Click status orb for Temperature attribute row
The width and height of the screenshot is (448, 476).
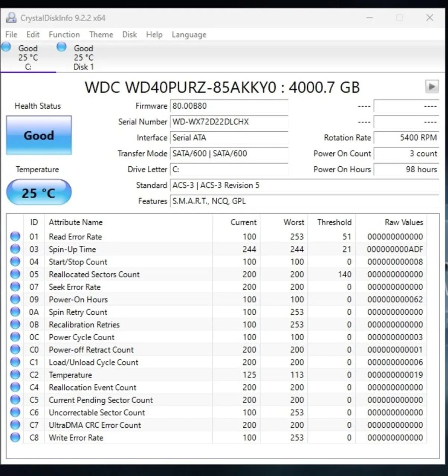[15, 374]
